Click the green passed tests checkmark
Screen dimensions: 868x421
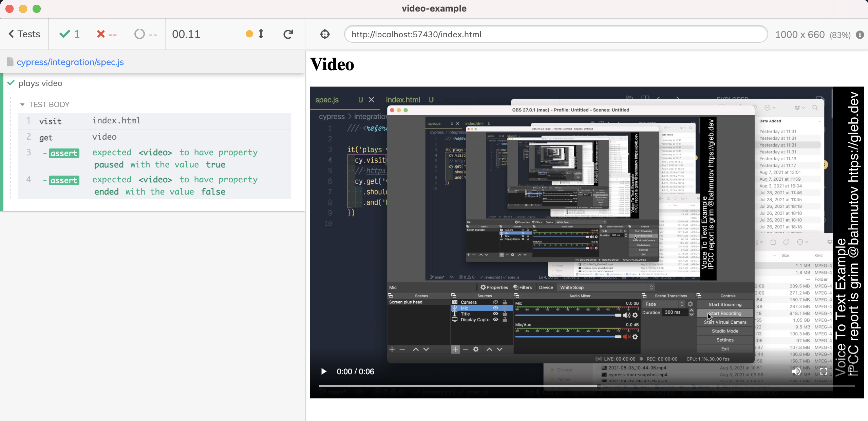(x=64, y=34)
